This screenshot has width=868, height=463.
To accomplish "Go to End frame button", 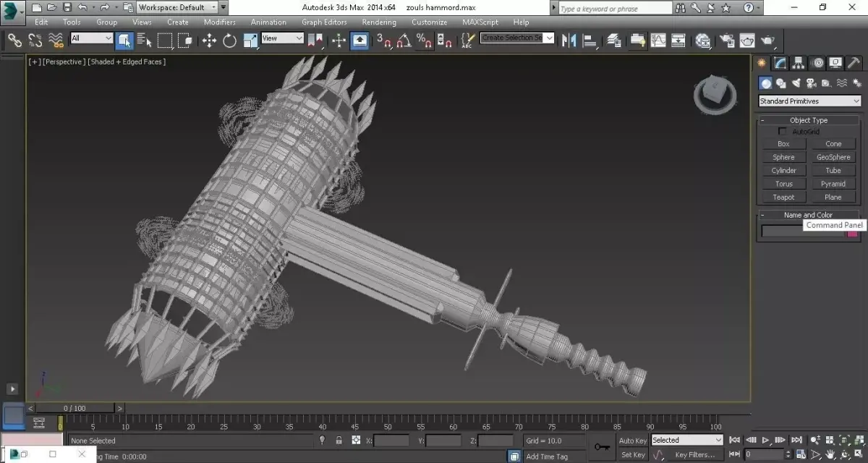I will coord(796,440).
